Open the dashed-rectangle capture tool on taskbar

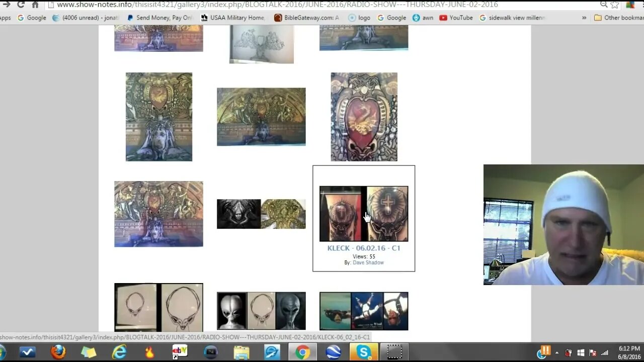pos(394,352)
